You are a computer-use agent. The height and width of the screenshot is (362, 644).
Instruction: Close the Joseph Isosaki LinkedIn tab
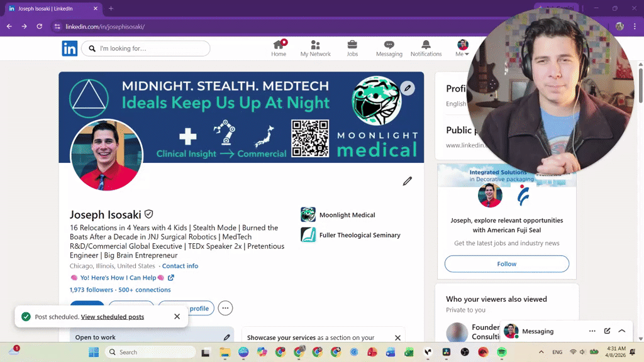tap(96, 8)
